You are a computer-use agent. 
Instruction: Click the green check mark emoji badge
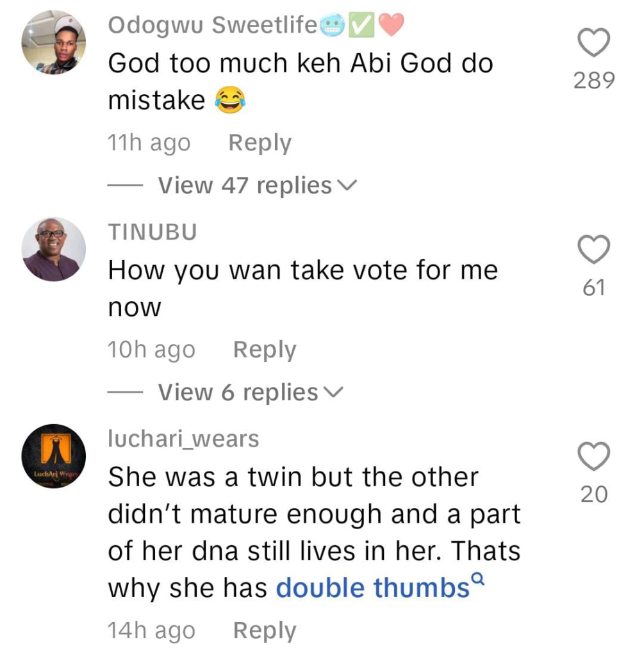pos(361,25)
